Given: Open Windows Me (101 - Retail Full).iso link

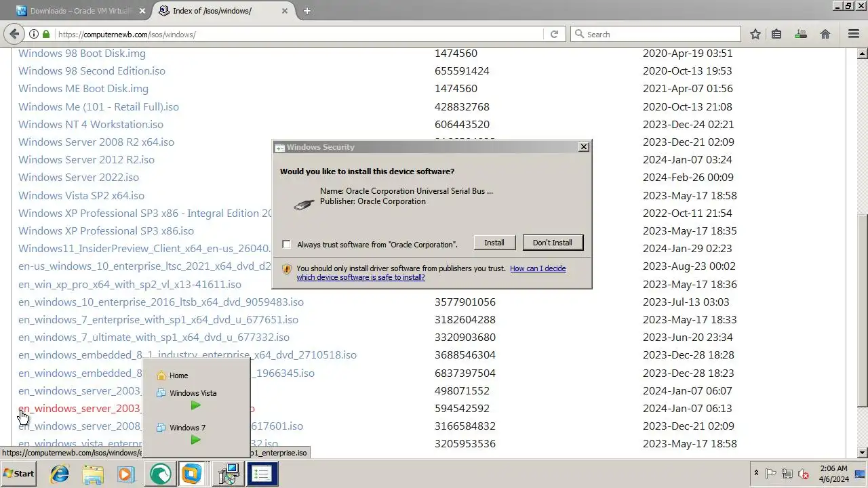Looking at the screenshot, I should (x=98, y=106).
